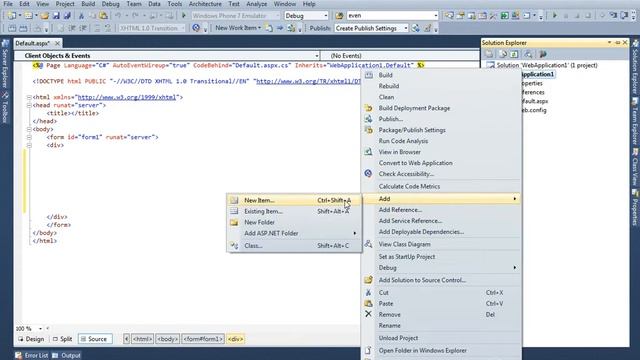The image size is (640, 360).
Task: Click the Publish Web icon beside settings
Action: (x=416, y=28)
